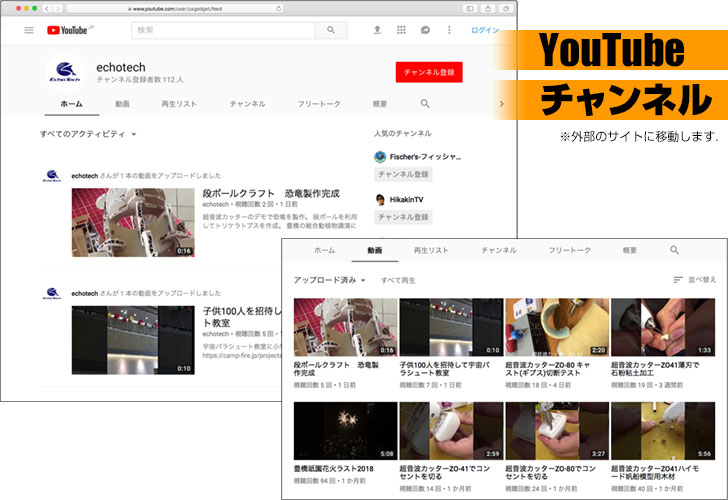Viewport: 728px width, 500px height.
Task: Open thumbnail 超音波カッターZO41ハイモード帆船模型用木材
Action: click(x=663, y=431)
